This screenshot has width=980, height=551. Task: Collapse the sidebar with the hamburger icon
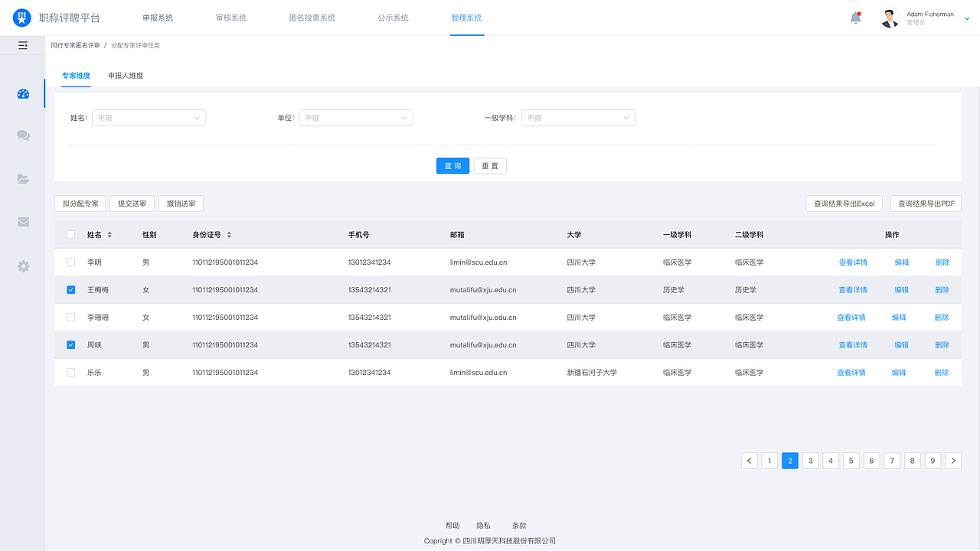[23, 45]
